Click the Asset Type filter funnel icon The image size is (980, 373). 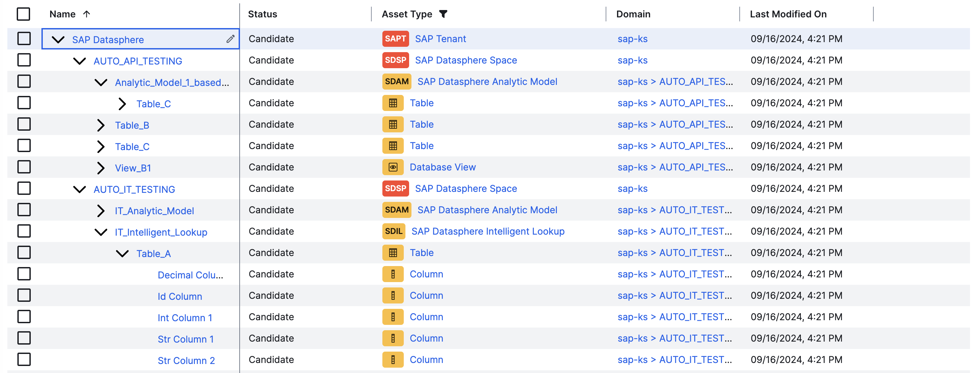(443, 14)
